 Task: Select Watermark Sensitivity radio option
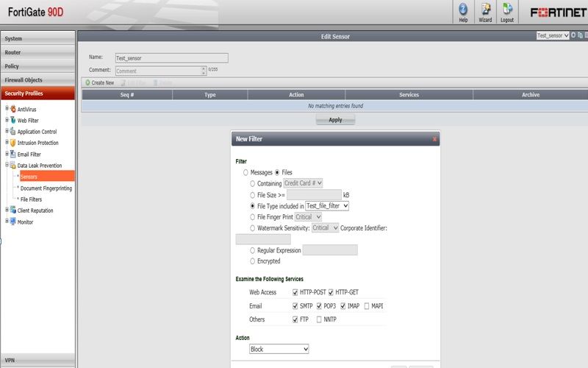click(252, 228)
